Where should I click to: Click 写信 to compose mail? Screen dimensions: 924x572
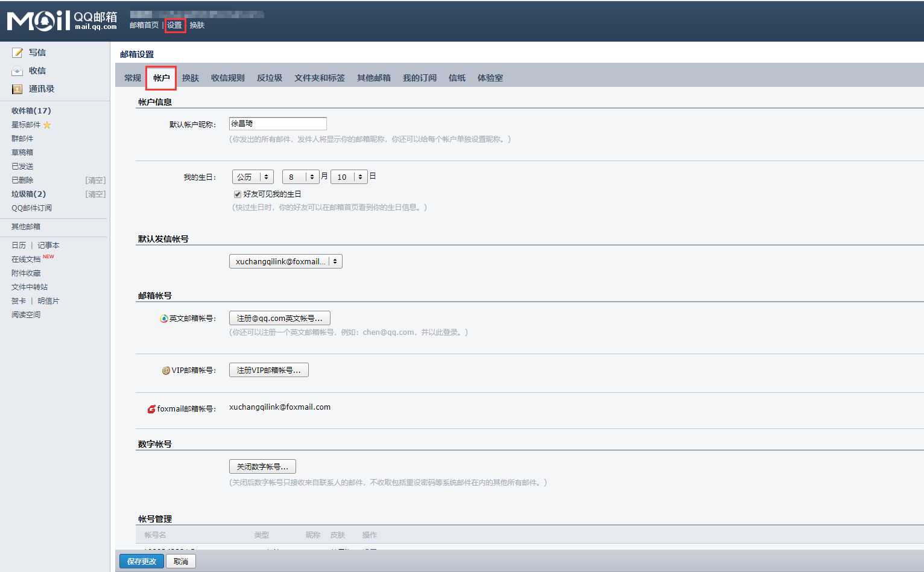click(x=37, y=52)
